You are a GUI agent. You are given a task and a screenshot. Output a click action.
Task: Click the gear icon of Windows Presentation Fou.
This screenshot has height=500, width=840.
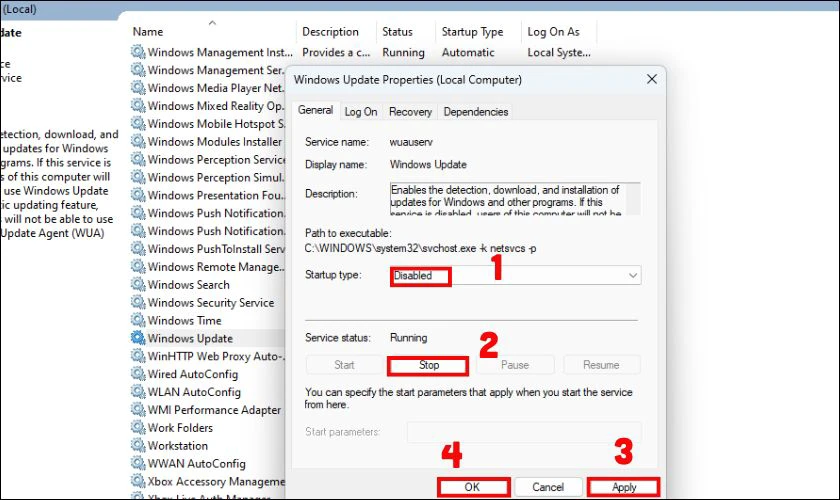coord(138,195)
